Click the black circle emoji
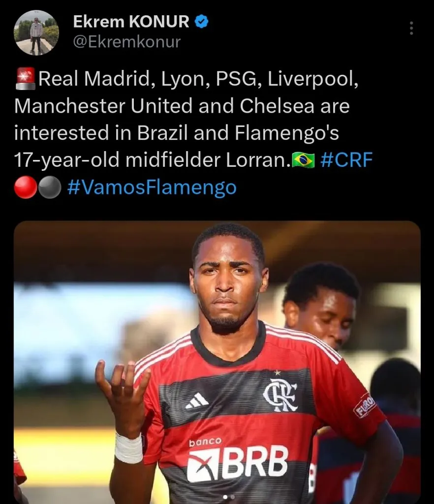This screenshot has width=434, height=504. [50, 187]
